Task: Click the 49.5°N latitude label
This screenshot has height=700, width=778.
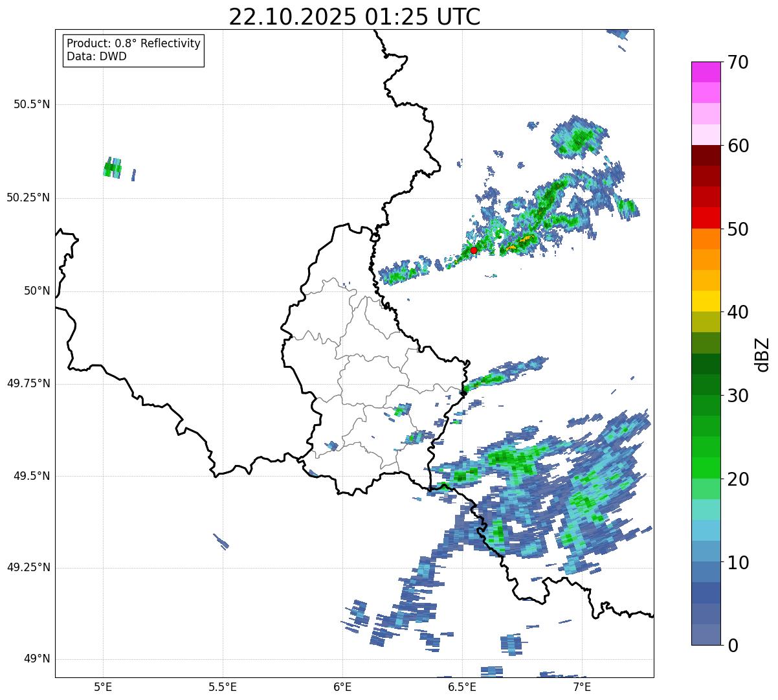Action: coord(32,476)
